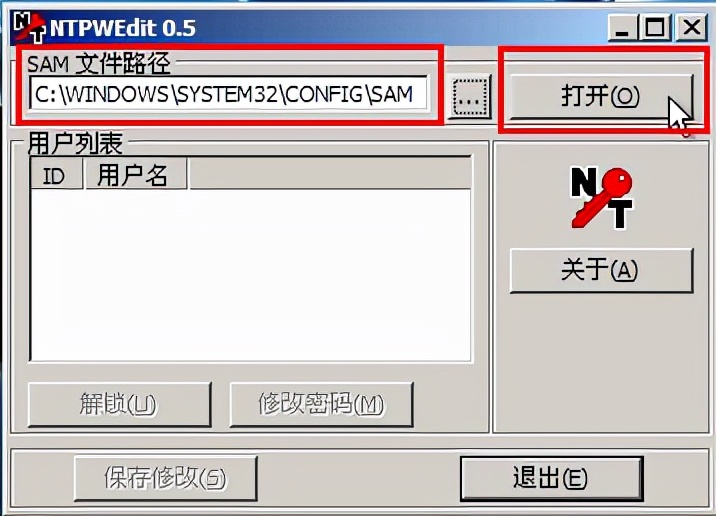Viewport: 716px width, 516px height.
Task: Click the 修改密码(M) change password button
Action: click(321, 405)
